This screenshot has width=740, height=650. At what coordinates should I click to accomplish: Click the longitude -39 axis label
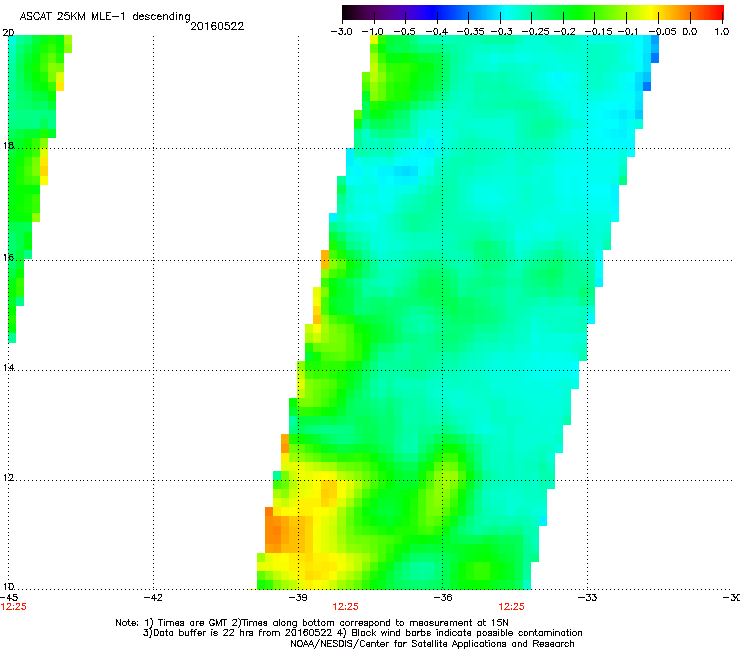pos(298,598)
